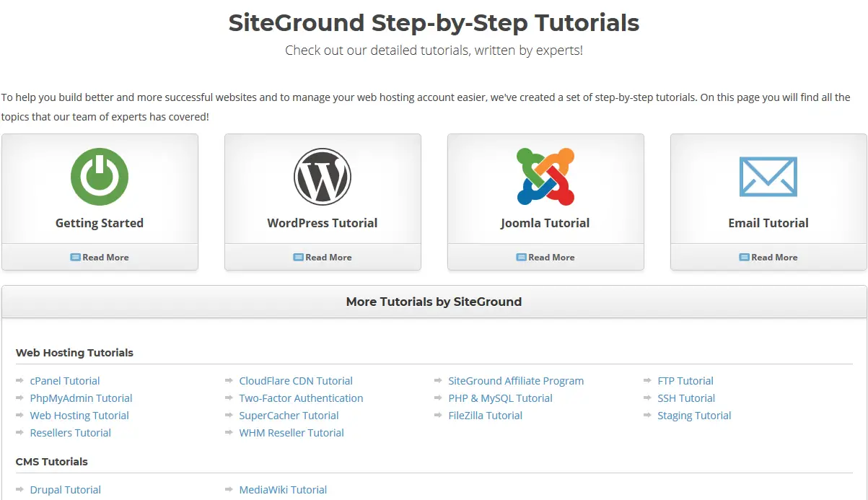Click the arrow bullet beside cPanel Tutorial
The height and width of the screenshot is (500, 868).
[x=20, y=380]
